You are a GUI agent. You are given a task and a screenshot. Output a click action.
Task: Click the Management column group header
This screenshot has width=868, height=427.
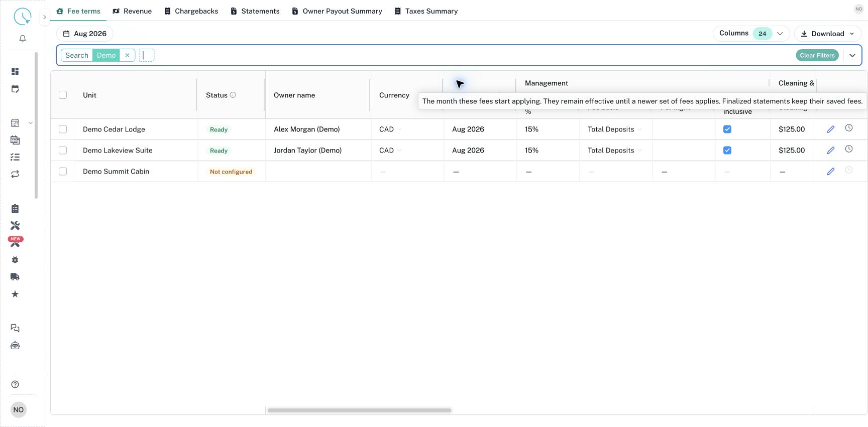pyautogui.click(x=547, y=83)
